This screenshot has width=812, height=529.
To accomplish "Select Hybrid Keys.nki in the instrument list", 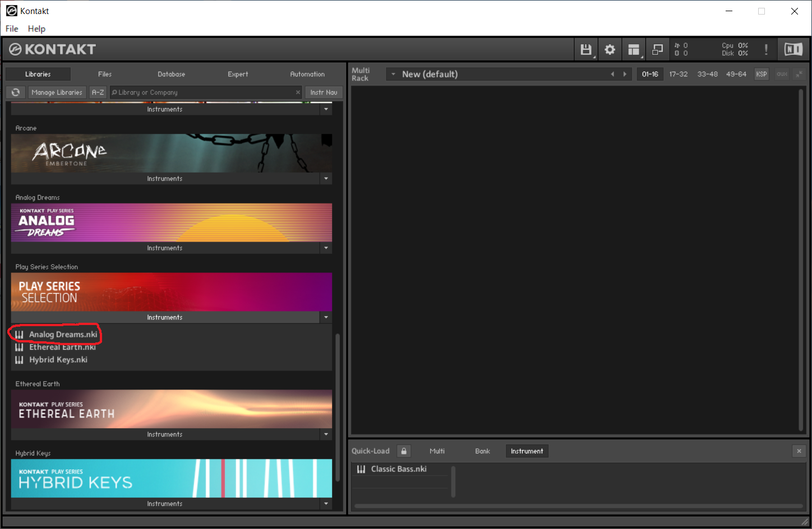I will coord(58,360).
